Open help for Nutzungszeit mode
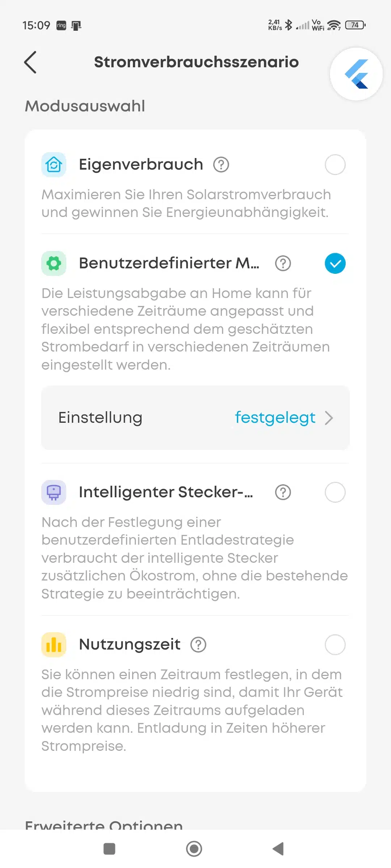The width and height of the screenshot is (391, 868). pos(198,644)
